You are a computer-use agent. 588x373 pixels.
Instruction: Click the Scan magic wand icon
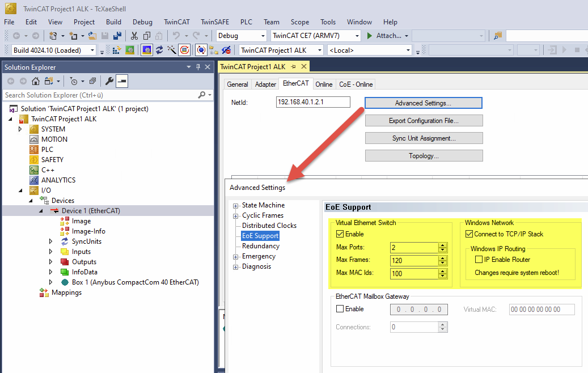[172, 50]
